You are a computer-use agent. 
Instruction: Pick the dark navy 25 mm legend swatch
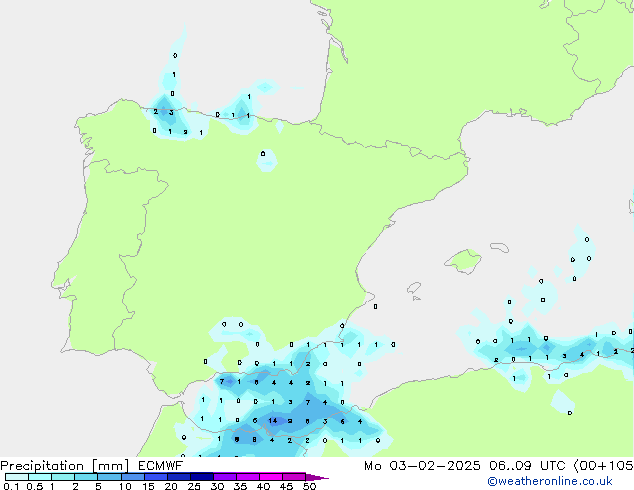pos(201,477)
